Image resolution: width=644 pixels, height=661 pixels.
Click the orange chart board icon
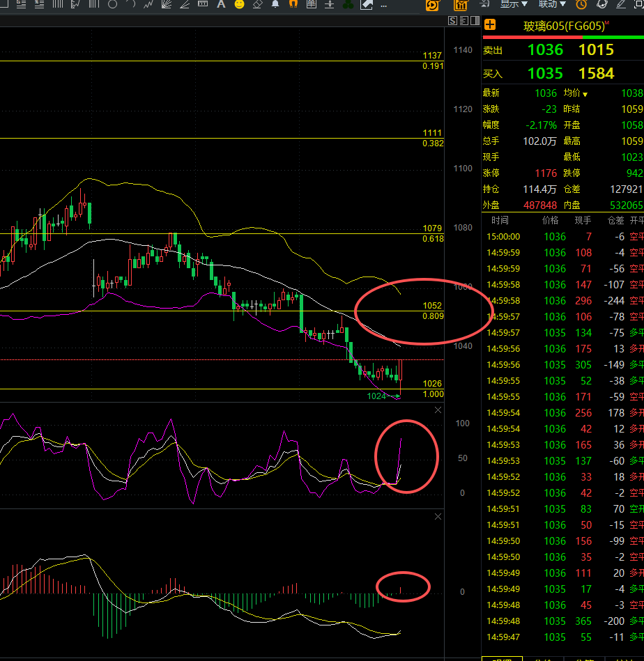tap(461, 5)
